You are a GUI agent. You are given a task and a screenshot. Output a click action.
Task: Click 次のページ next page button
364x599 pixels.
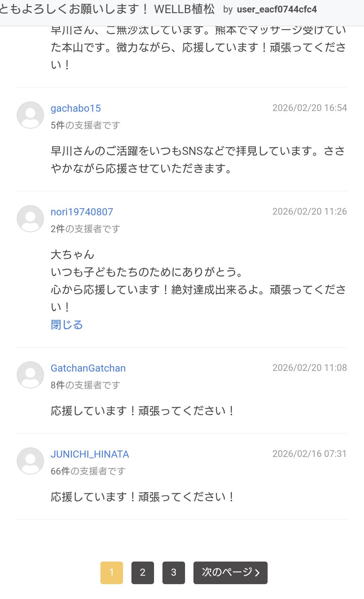tap(226, 573)
